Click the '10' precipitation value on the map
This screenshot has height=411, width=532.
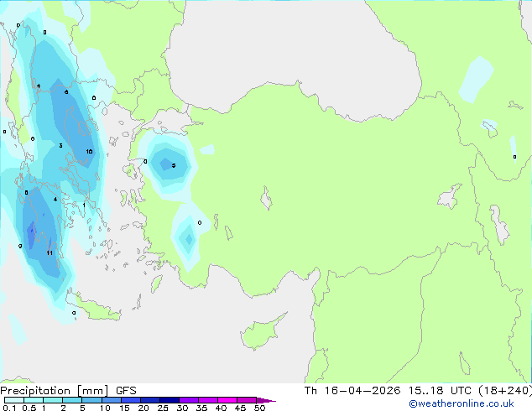89,152
